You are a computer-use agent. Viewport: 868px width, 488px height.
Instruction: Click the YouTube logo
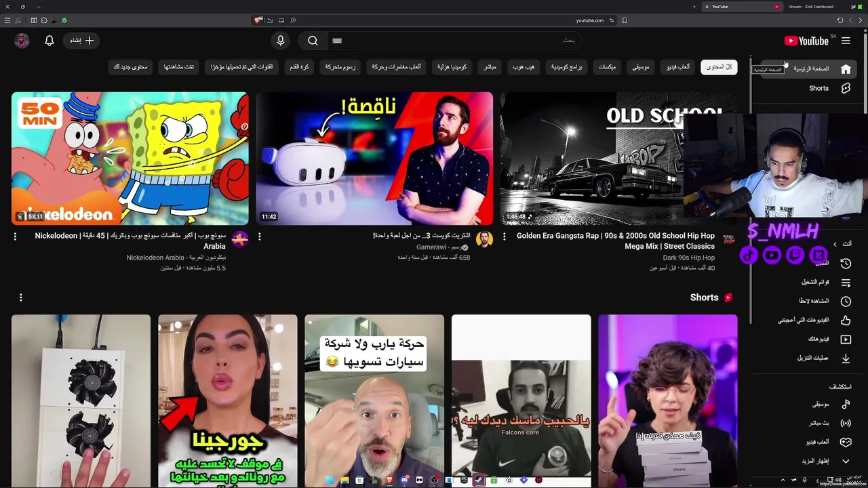(806, 41)
